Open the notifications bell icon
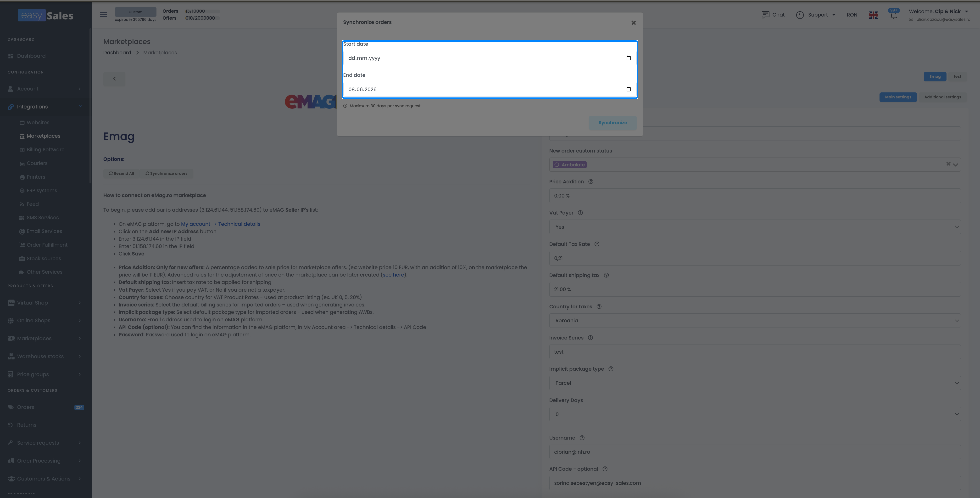This screenshot has height=498, width=980. [x=893, y=15]
